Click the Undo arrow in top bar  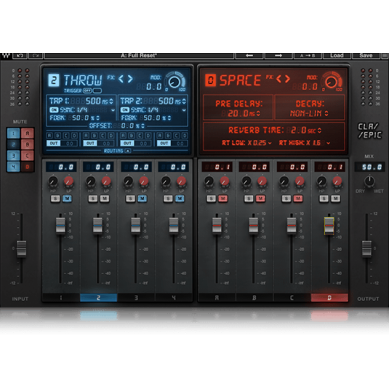tap(20, 56)
